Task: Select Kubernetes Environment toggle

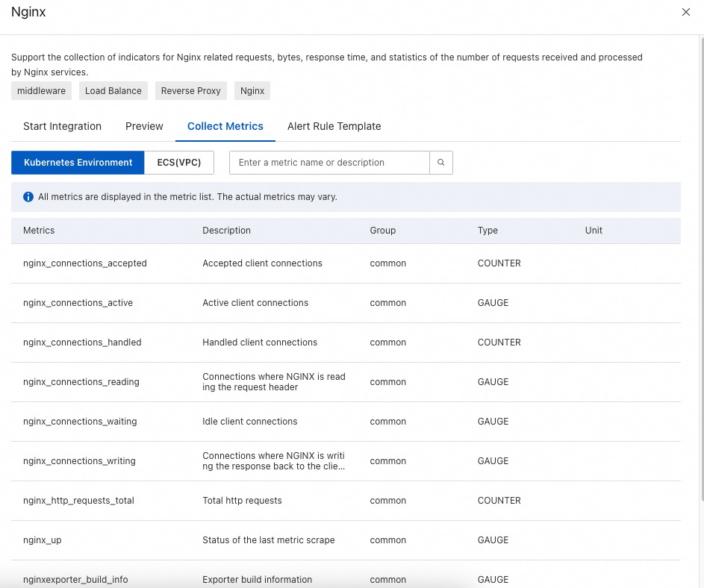Action: (78, 163)
